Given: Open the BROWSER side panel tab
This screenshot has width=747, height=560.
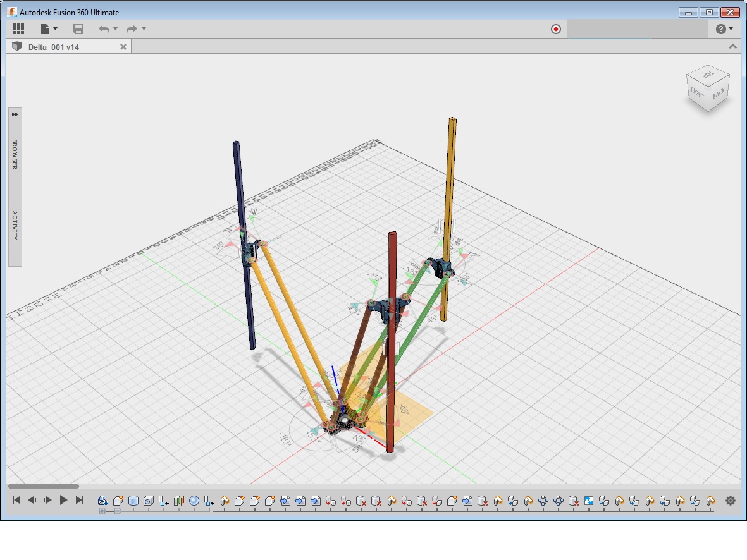Looking at the screenshot, I should click(15, 154).
